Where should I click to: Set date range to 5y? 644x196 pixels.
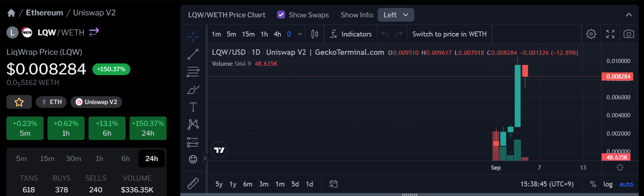click(x=219, y=184)
